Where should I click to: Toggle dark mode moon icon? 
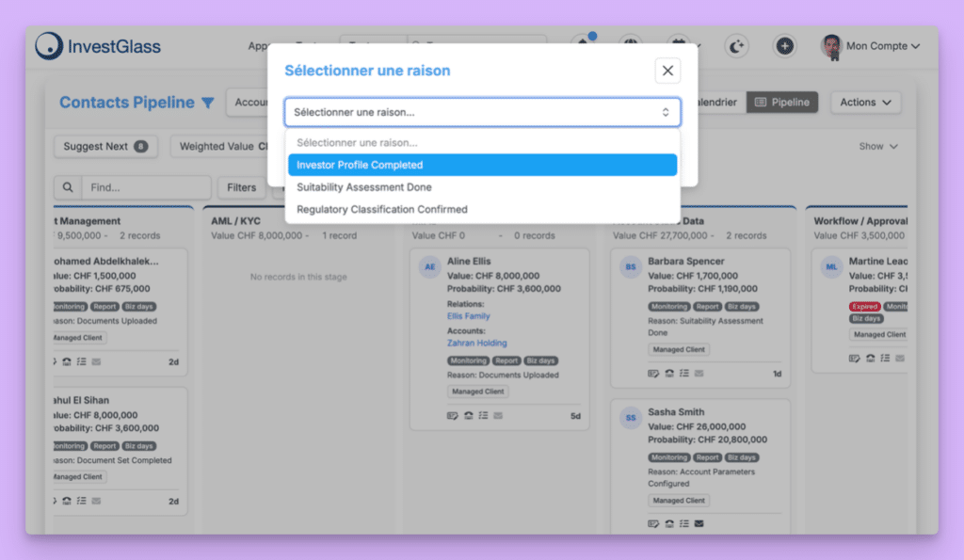pos(736,46)
